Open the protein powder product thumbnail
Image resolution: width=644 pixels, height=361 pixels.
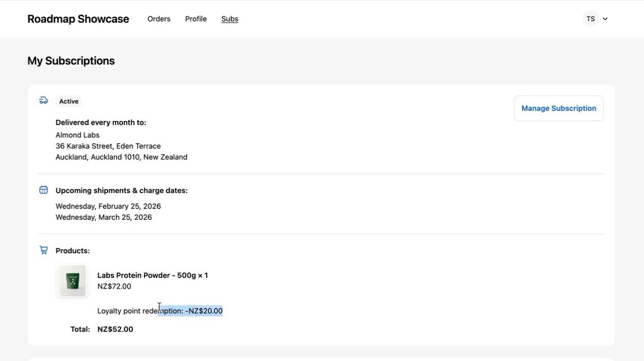coord(73,281)
